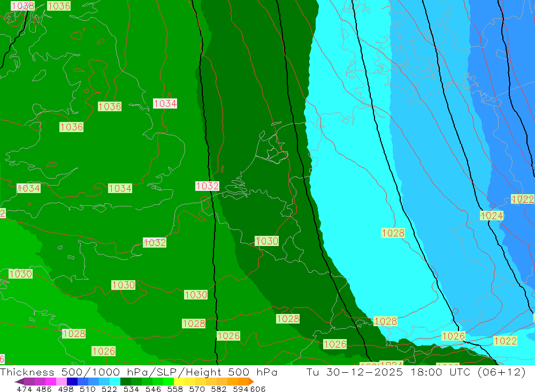Pick the dark navy blue legend swatch
Viewport: 535px width, 392px height.
click(x=72, y=381)
